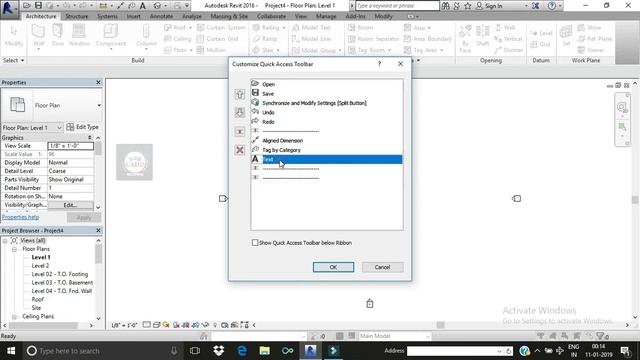The height and width of the screenshot is (360, 640).
Task: Click the red Remove button in dialog
Action: coord(240,150)
